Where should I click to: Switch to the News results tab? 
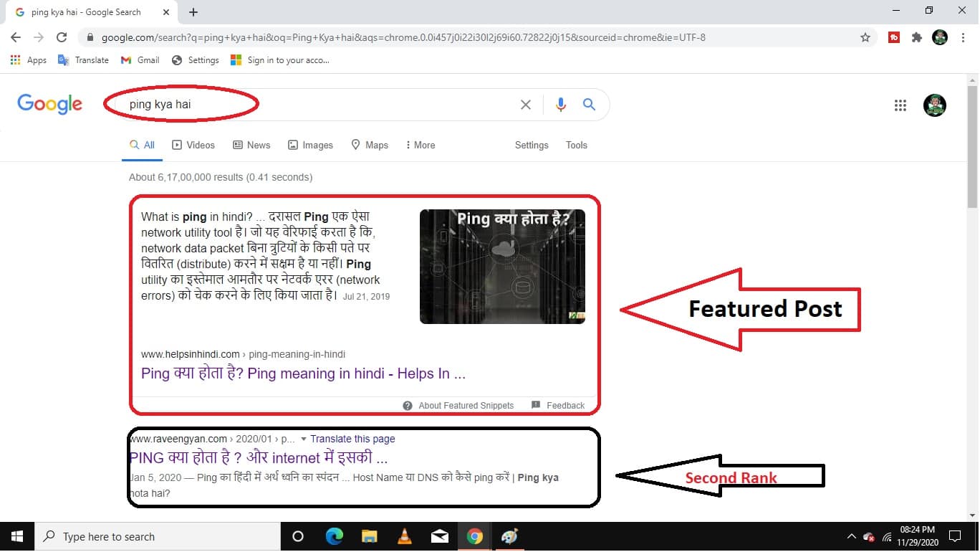pyautogui.click(x=251, y=145)
